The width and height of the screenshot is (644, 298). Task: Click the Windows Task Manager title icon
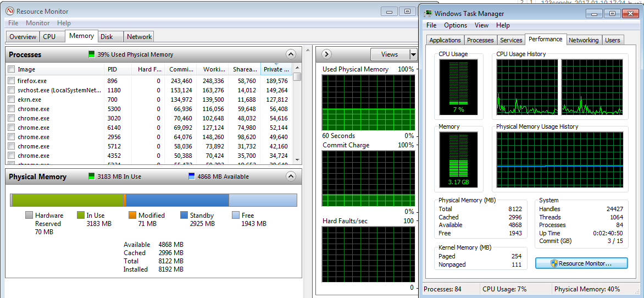(429, 13)
